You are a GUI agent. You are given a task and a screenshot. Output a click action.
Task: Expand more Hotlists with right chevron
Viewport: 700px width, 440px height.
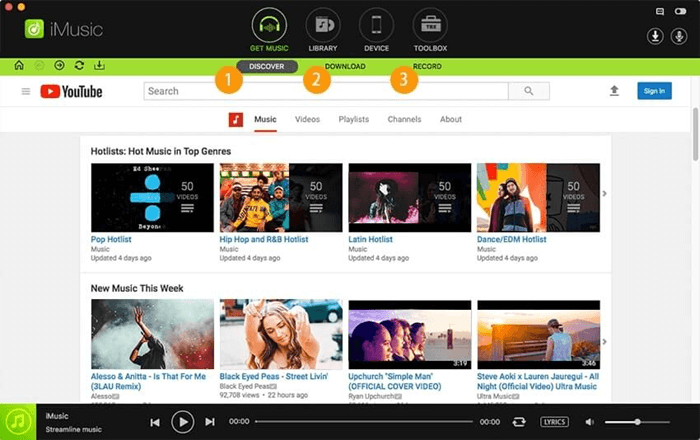[x=604, y=193]
